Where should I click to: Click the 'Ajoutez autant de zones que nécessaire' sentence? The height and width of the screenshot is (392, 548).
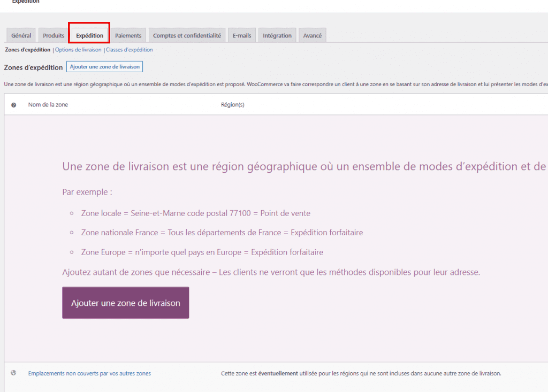tap(271, 272)
